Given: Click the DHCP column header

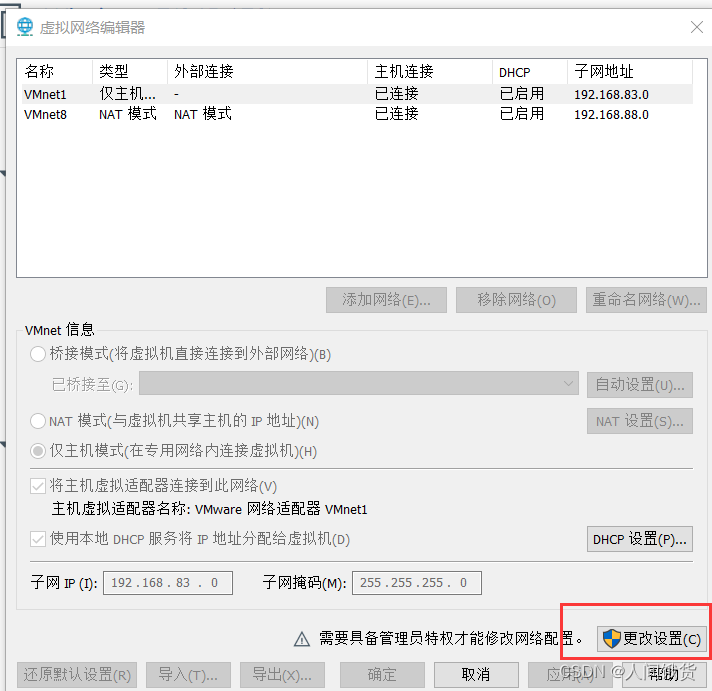Looking at the screenshot, I should [530, 71].
